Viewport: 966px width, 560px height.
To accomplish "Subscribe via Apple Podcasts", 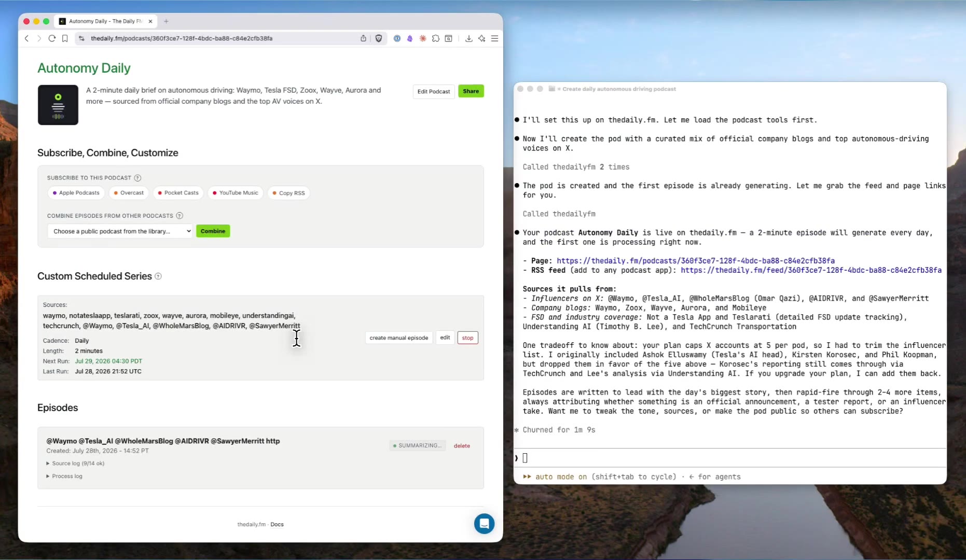I will [76, 193].
